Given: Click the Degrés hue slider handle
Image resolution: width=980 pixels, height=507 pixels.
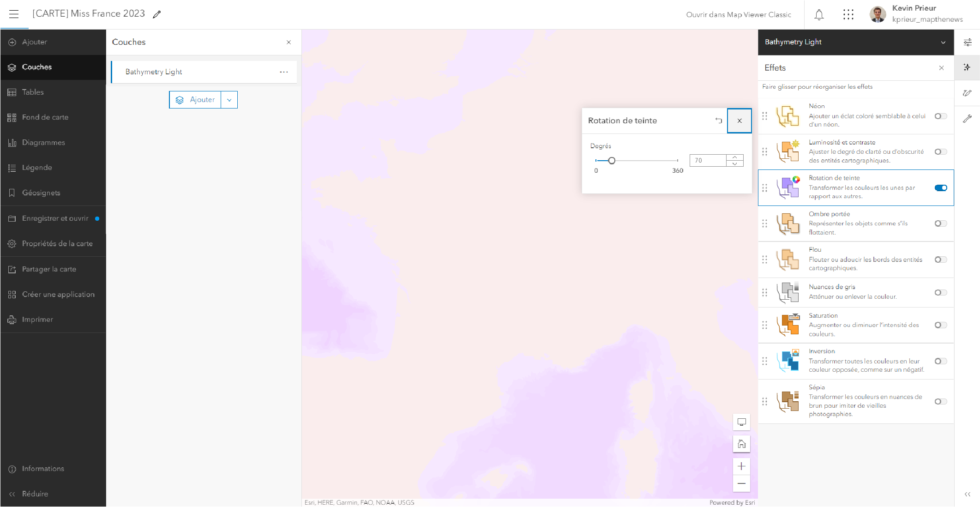Looking at the screenshot, I should tap(612, 161).
